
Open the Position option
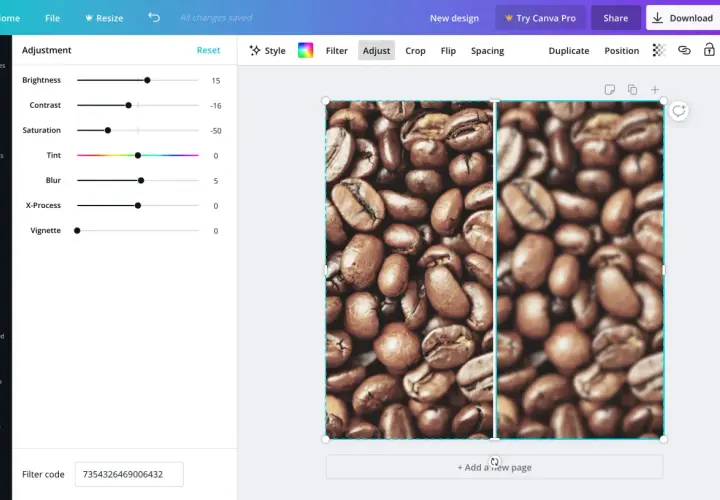[x=621, y=51]
